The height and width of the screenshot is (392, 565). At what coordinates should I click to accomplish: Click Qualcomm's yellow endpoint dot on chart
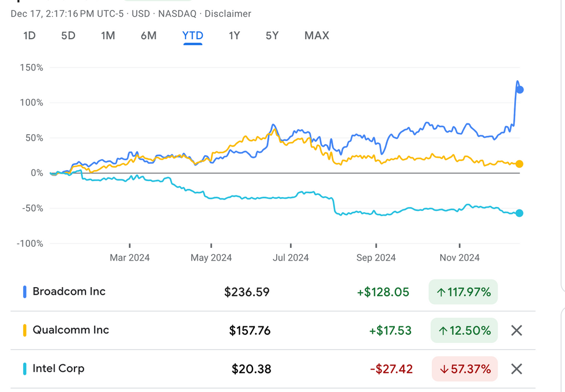coord(519,164)
